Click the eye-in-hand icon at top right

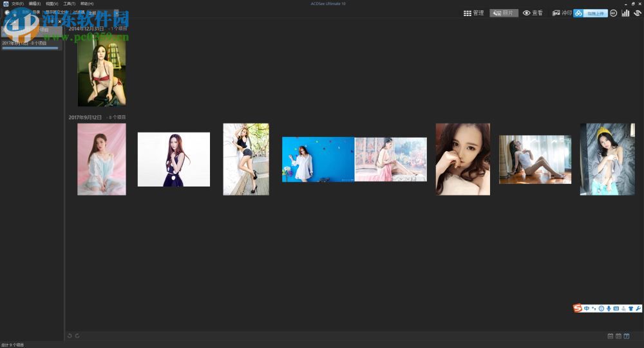[x=638, y=13]
